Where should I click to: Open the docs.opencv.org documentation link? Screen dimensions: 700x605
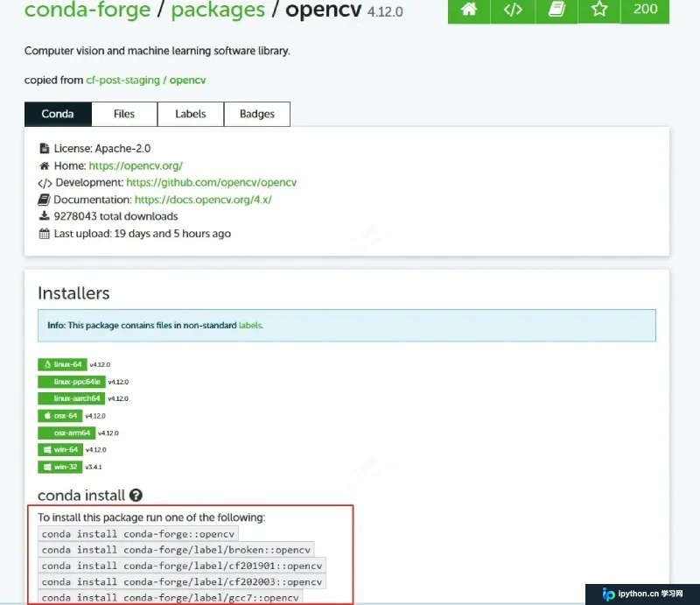203,200
